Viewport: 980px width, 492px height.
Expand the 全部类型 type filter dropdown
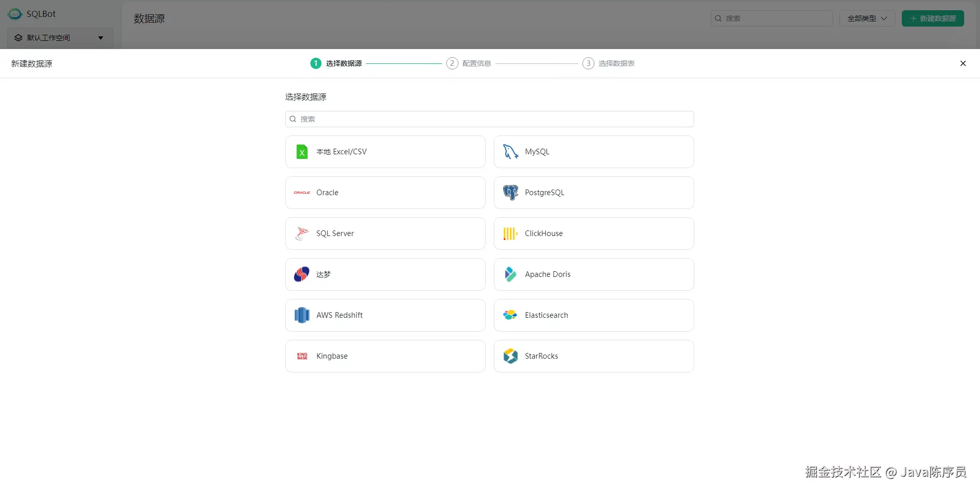867,18
